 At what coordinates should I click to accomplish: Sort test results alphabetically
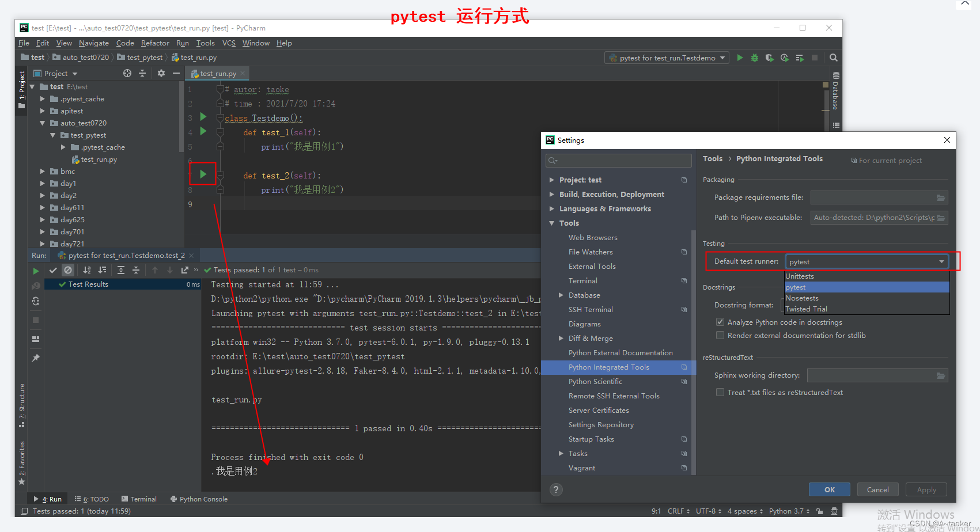(87, 270)
